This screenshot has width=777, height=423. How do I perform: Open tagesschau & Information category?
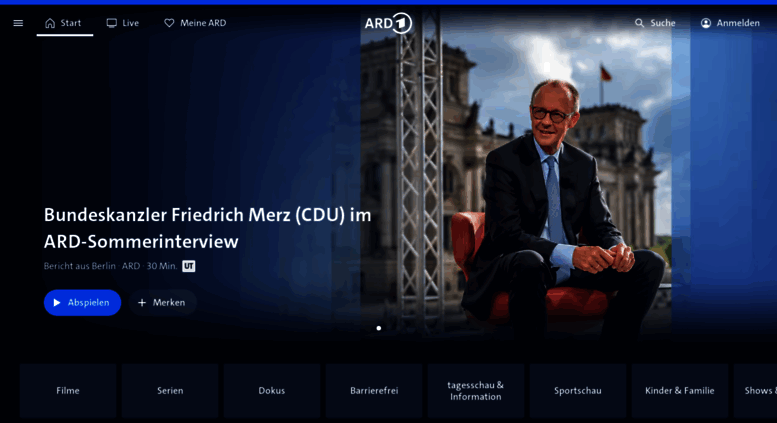pyautogui.click(x=476, y=391)
